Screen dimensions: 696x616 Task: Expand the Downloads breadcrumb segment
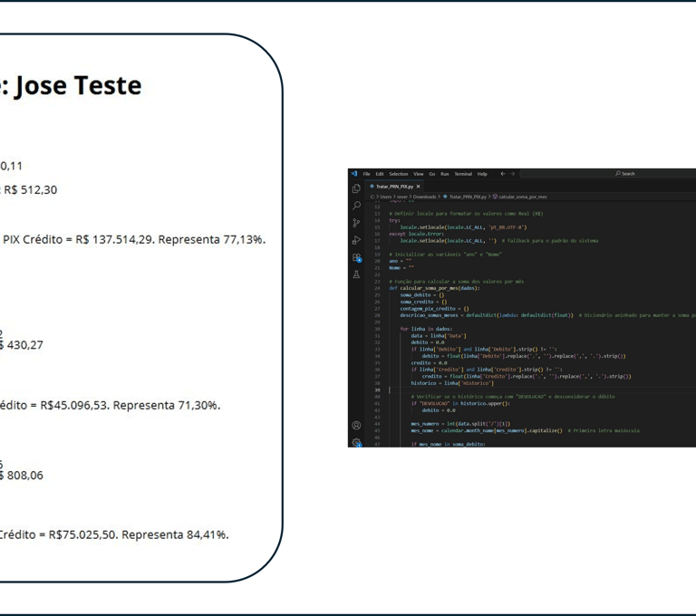(x=424, y=197)
